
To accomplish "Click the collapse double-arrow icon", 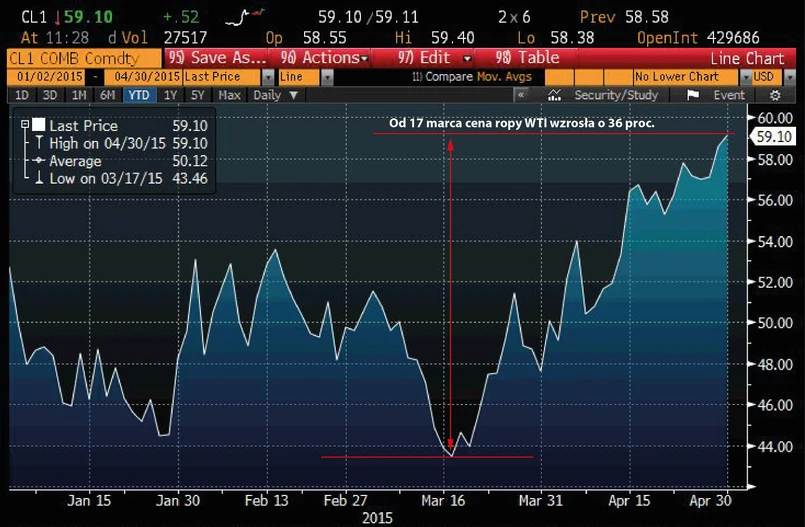I will point(521,95).
